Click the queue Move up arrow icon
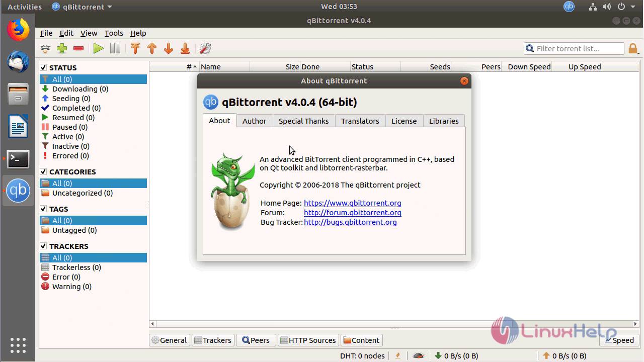This screenshot has height=362, width=644. [x=152, y=49]
